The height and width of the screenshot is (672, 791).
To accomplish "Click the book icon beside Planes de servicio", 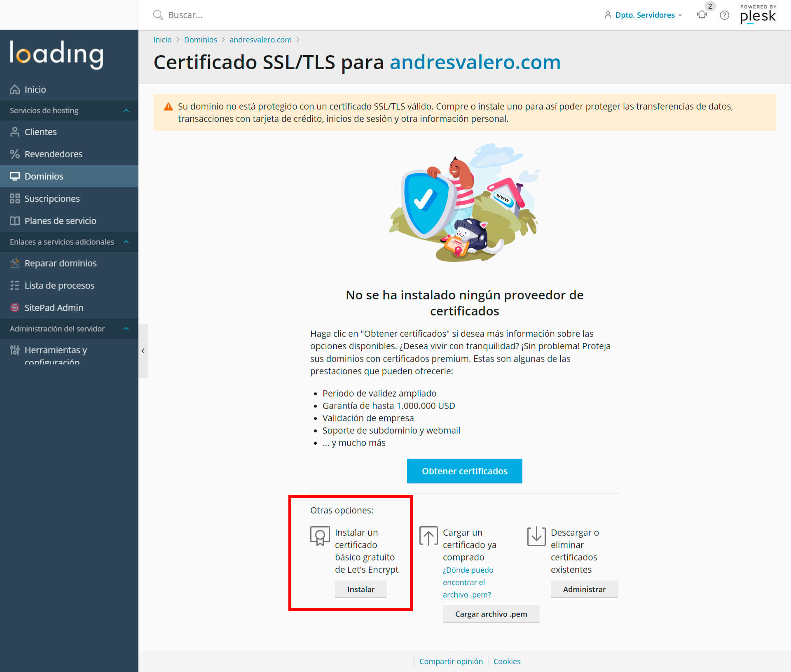I will click(15, 221).
